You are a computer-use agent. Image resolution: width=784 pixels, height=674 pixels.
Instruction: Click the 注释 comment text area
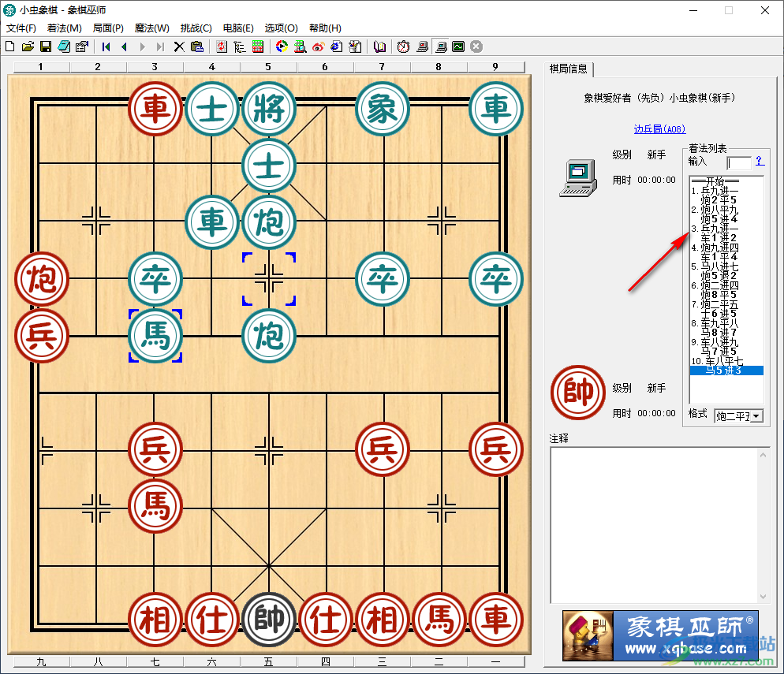tap(655, 525)
